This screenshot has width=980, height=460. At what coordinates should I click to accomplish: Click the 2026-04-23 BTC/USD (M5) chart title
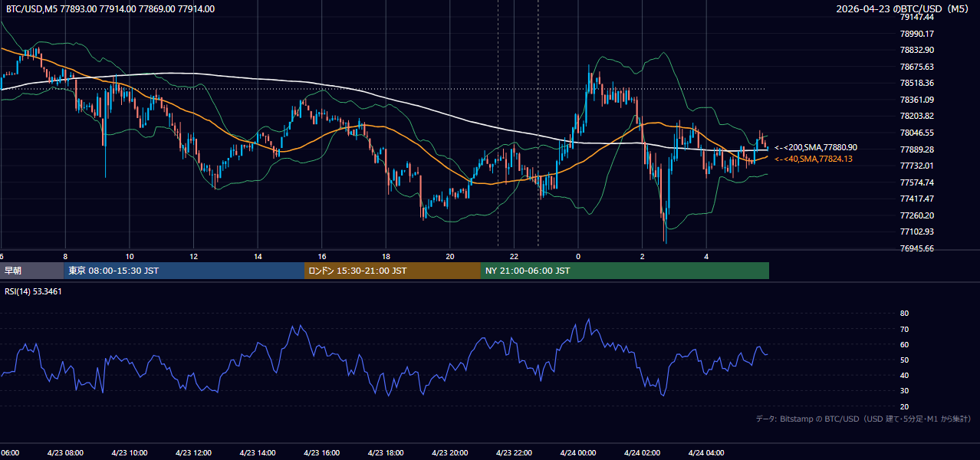pos(903,9)
